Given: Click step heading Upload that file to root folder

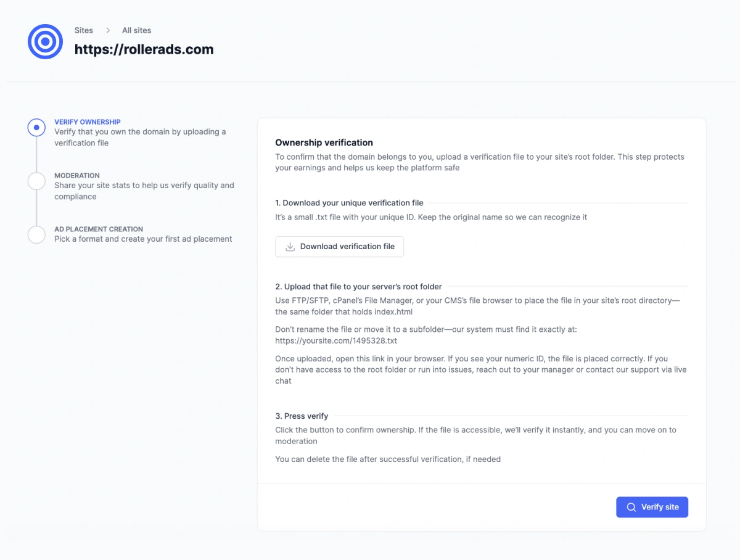Looking at the screenshot, I should pos(358,286).
